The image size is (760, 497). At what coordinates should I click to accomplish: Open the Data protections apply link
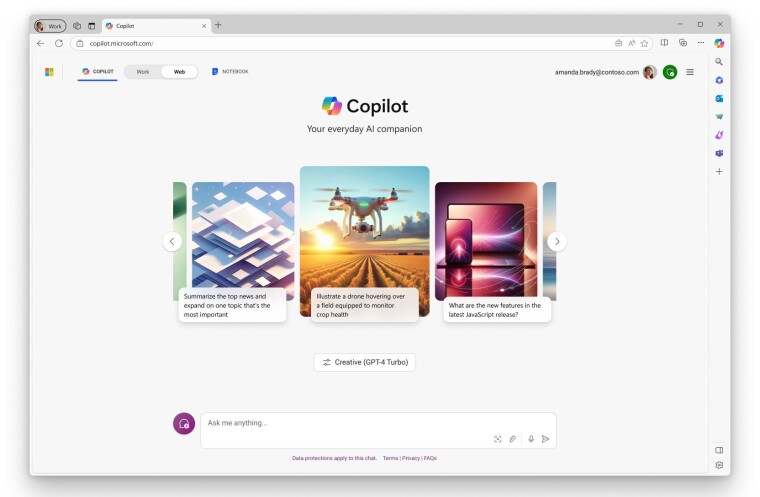coord(334,458)
